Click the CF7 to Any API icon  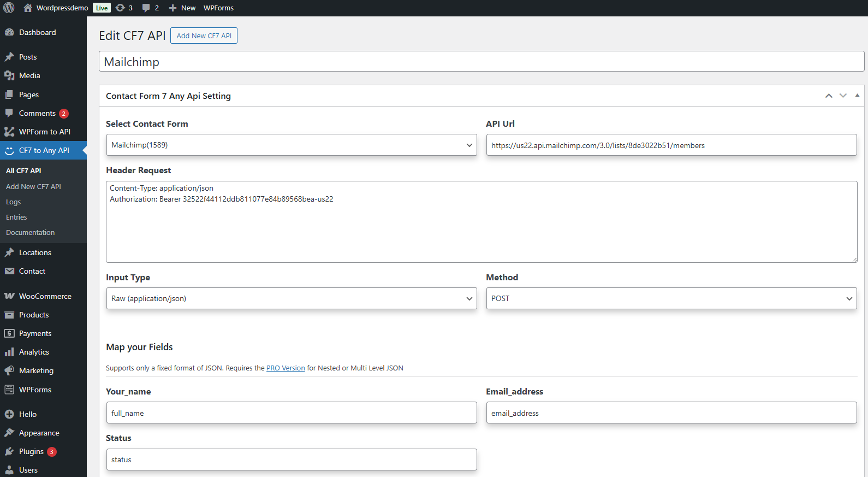click(9, 150)
